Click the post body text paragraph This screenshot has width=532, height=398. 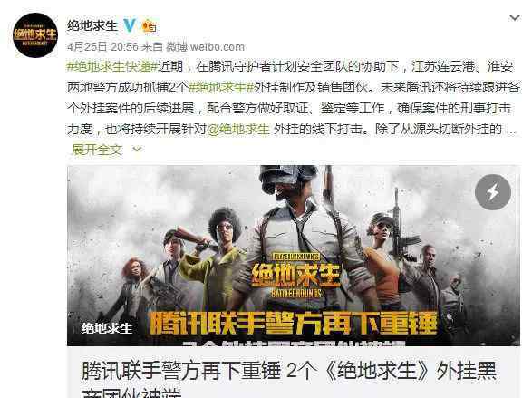[x=293, y=98]
